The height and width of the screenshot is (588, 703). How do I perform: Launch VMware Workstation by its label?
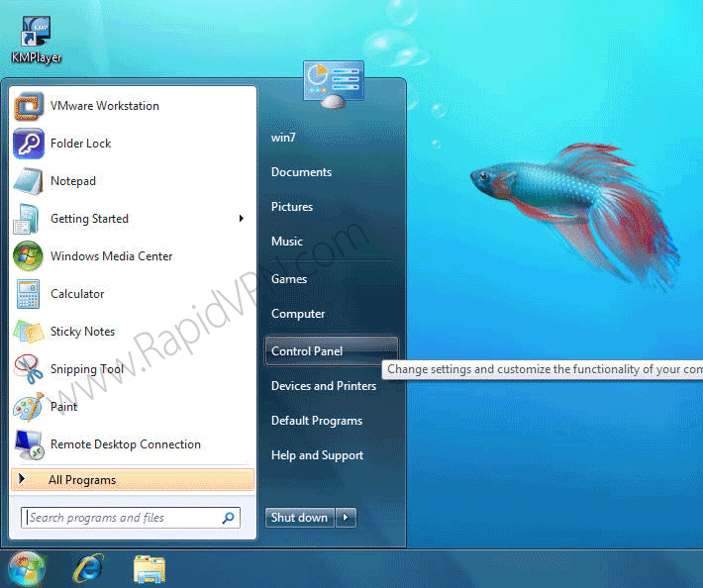point(105,106)
